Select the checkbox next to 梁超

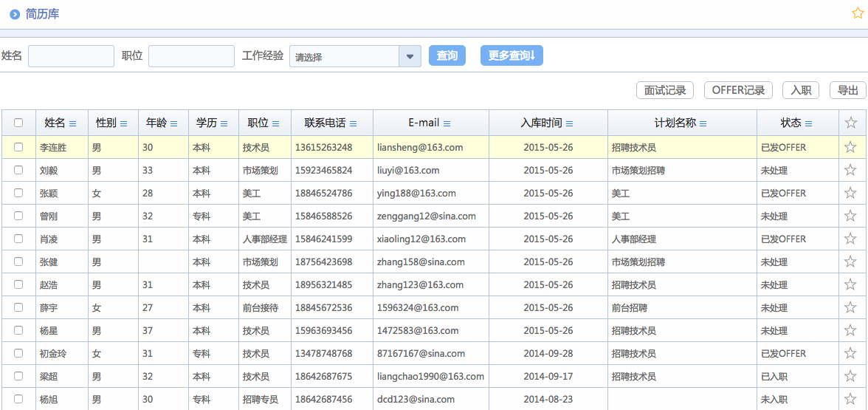18,376
